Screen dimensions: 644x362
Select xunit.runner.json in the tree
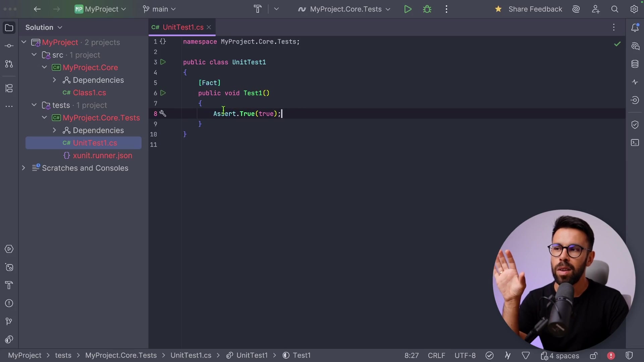(102, 156)
